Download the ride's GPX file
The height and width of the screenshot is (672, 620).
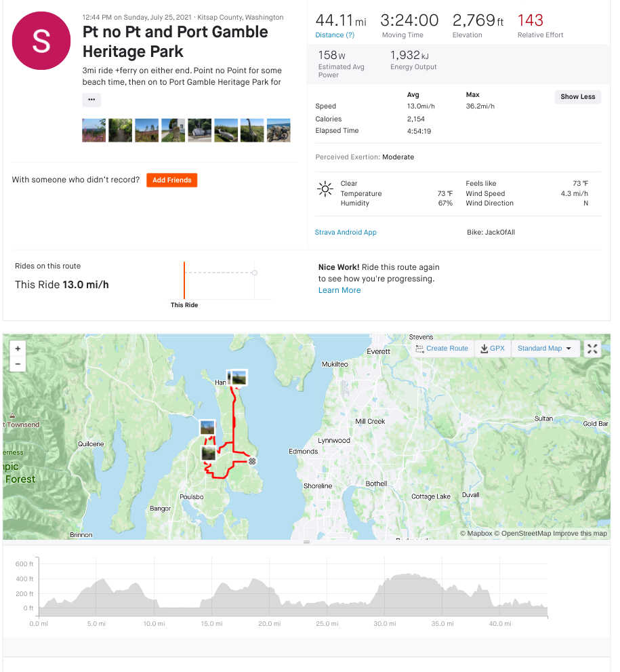point(493,349)
